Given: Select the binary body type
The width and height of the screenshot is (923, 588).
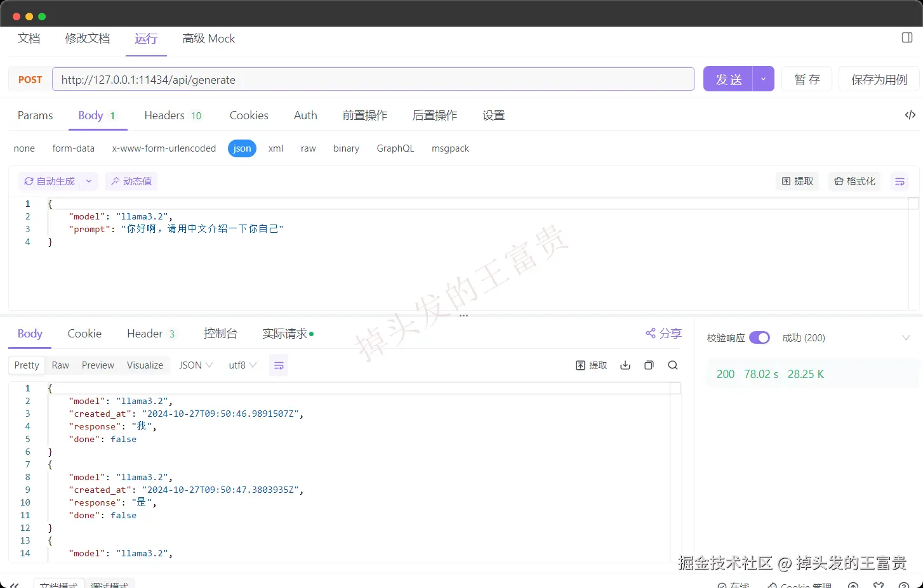Looking at the screenshot, I should 346,148.
